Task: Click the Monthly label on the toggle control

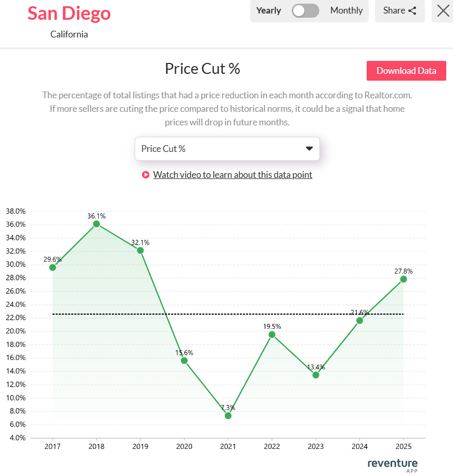Action: pos(346,10)
